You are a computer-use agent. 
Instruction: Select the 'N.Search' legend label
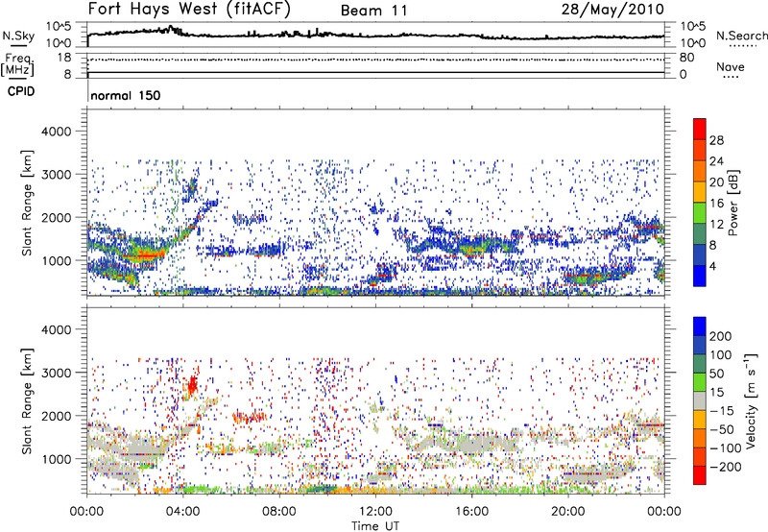coord(741,36)
